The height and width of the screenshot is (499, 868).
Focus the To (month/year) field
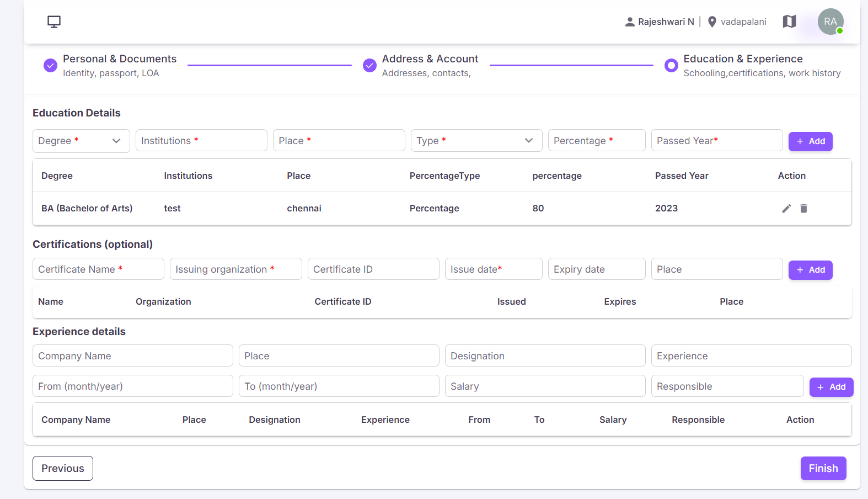click(x=339, y=386)
